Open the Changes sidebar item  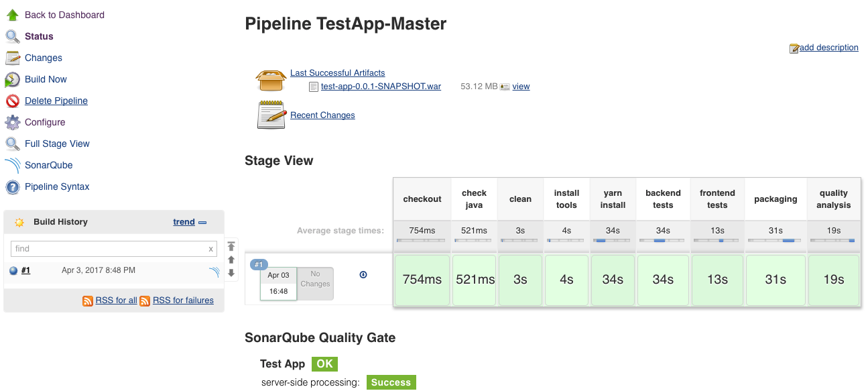click(43, 58)
